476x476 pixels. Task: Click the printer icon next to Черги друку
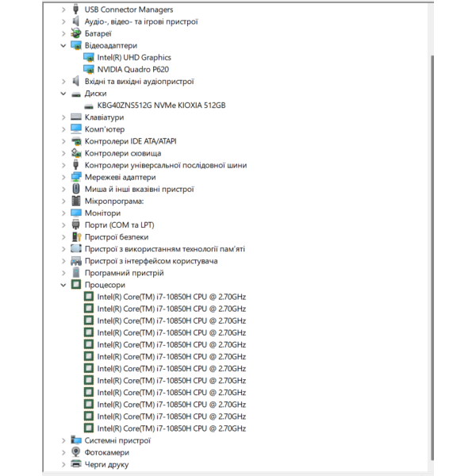click(x=76, y=464)
